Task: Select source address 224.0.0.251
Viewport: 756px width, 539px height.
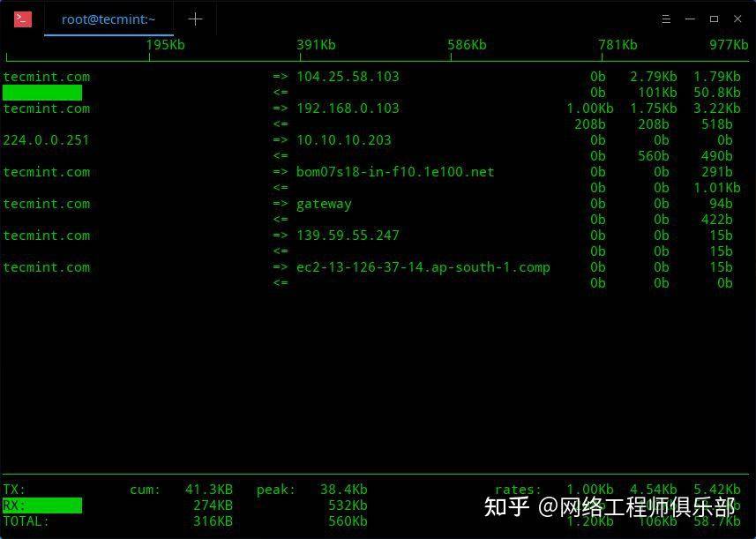Action: tap(46, 140)
